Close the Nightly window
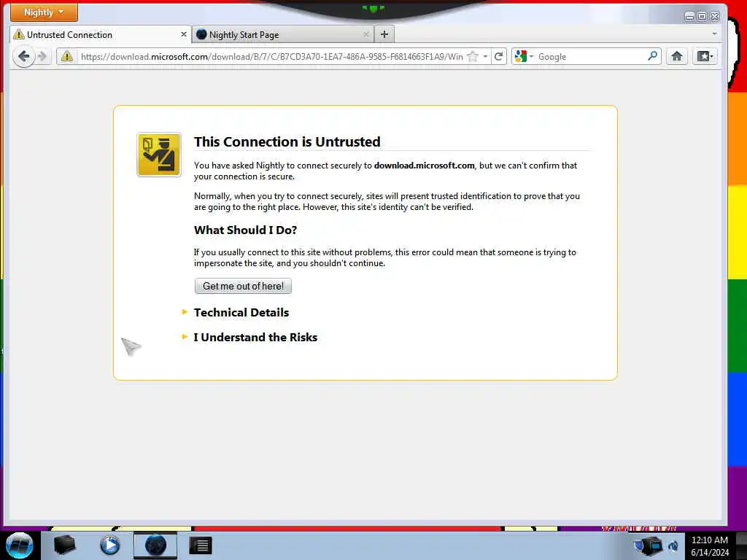 (715, 17)
